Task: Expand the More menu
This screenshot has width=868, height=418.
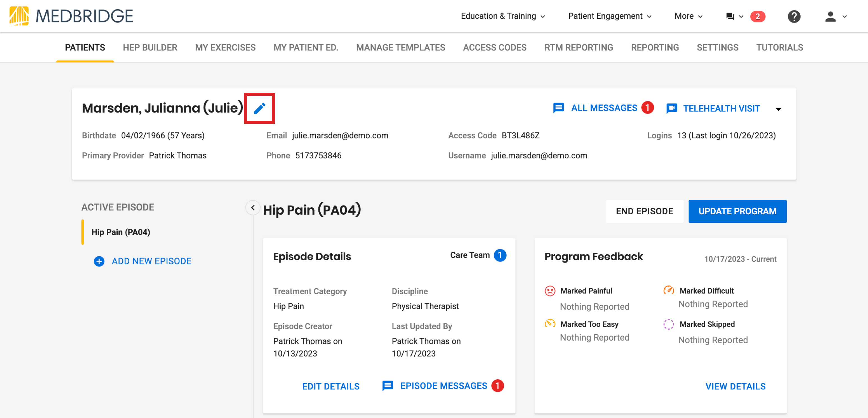Action: click(689, 16)
